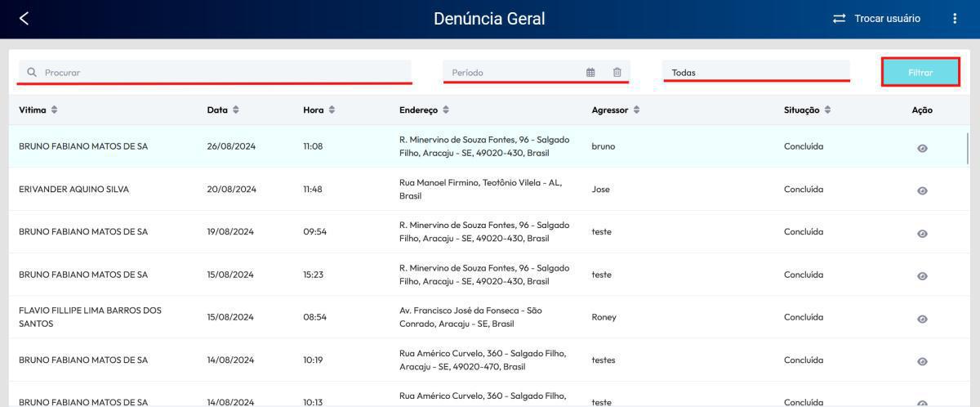
Task: Select victim FLAVIO FILLIPE LIMA BARROS DOS SANTOS
Action: [90, 317]
